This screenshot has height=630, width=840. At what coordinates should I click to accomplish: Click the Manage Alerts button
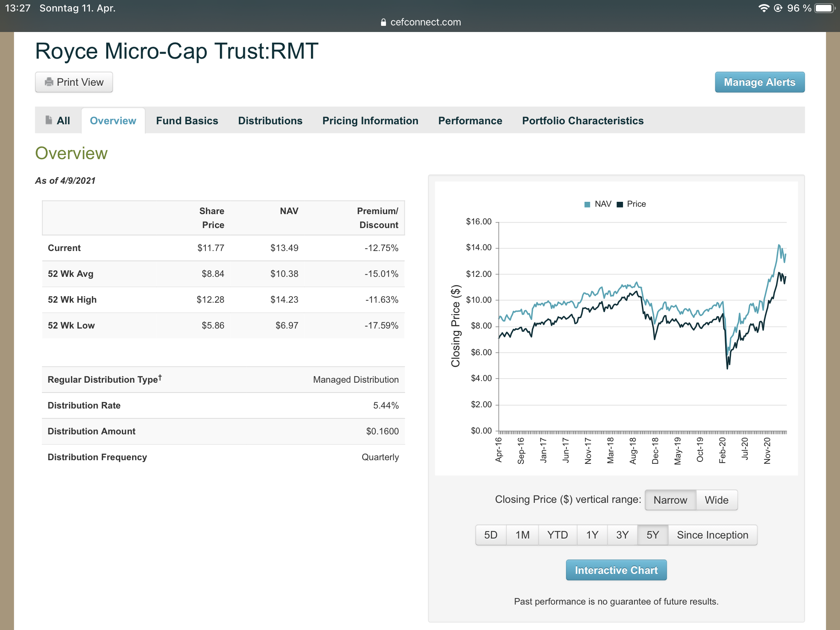pos(760,82)
